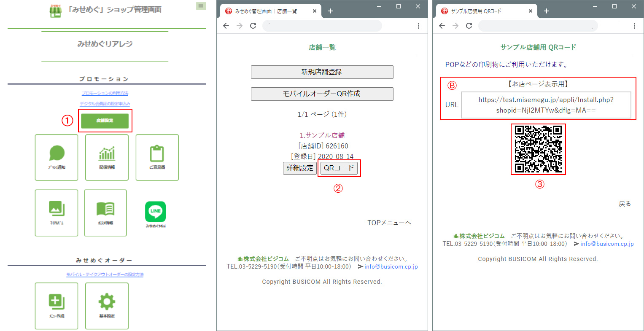Open the プロモーションの利用方法 link

[x=105, y=93]
